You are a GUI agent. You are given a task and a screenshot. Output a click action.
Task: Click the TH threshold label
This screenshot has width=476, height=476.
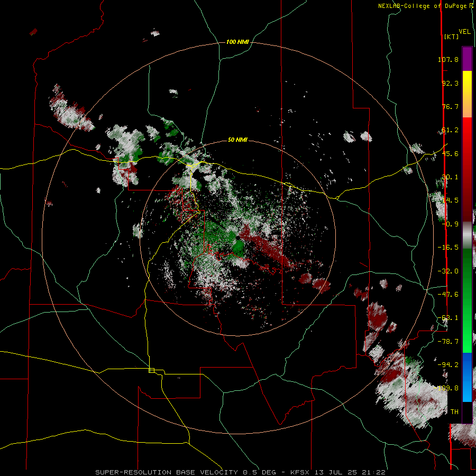tap(454, 411)
